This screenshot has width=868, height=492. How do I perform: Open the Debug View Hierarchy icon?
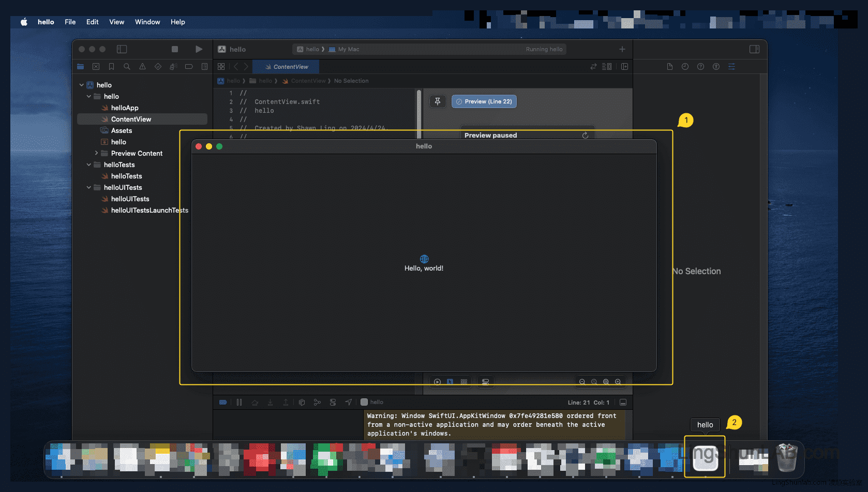[302, 402]
